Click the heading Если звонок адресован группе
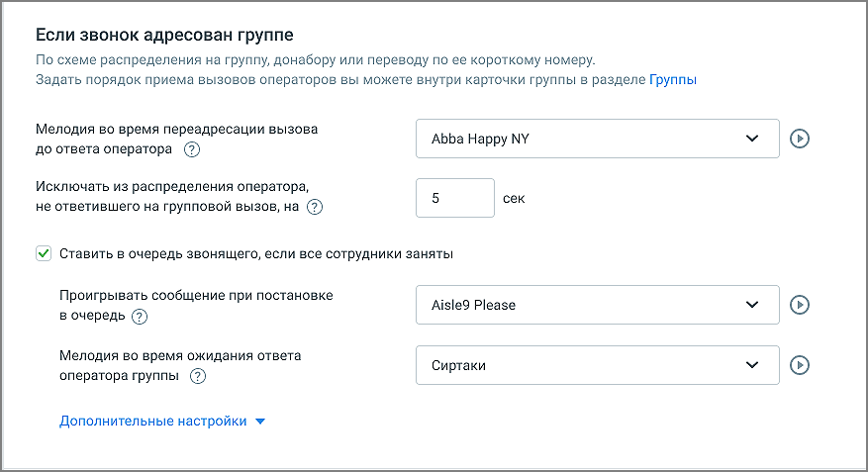 tap(164, 35)
